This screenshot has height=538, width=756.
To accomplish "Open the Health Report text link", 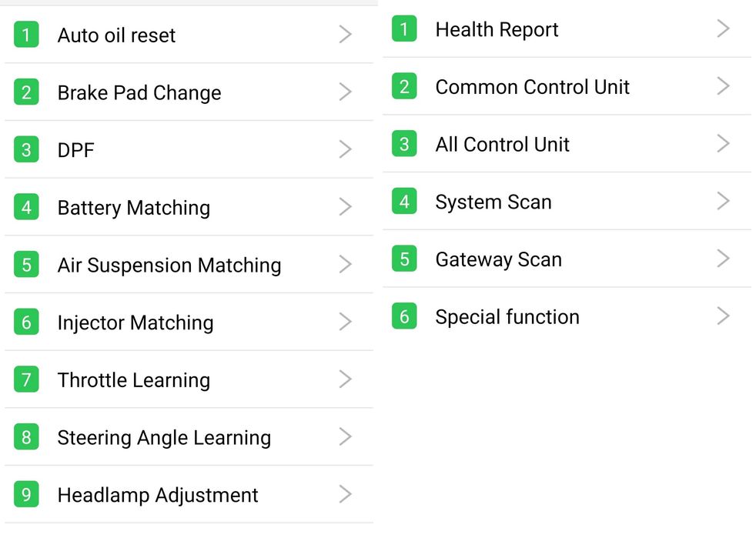I will pos(497,30).
